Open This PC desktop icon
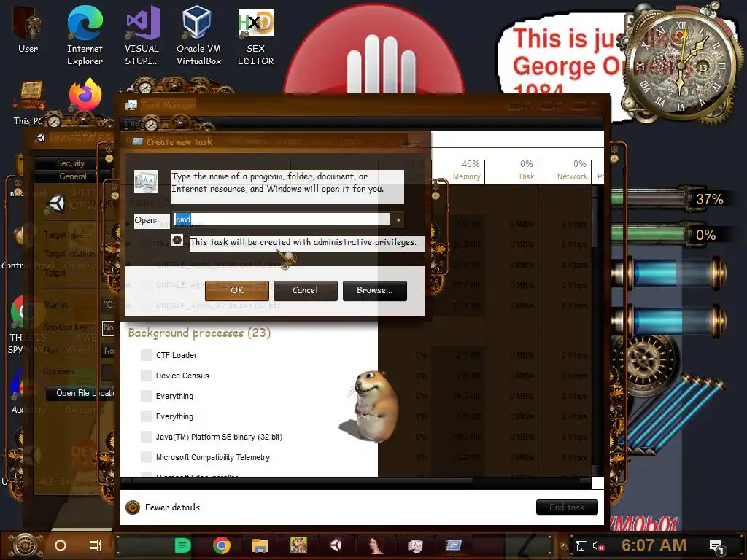The image size is (747, 560). [29, 104]
